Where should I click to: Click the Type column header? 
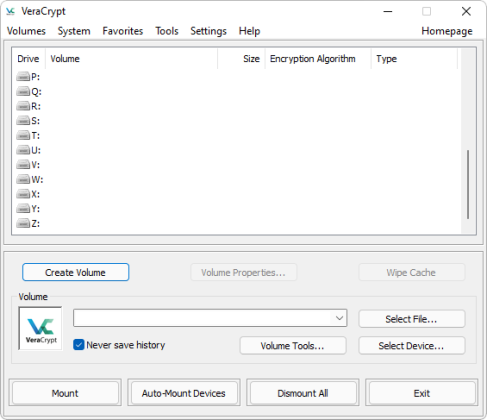414,59
